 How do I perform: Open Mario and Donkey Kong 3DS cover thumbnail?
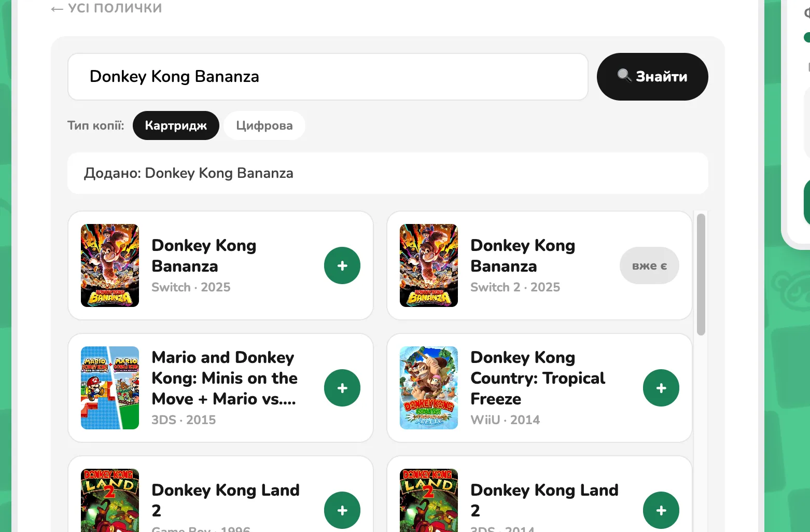pyautogui.click(x=110, y=388)
